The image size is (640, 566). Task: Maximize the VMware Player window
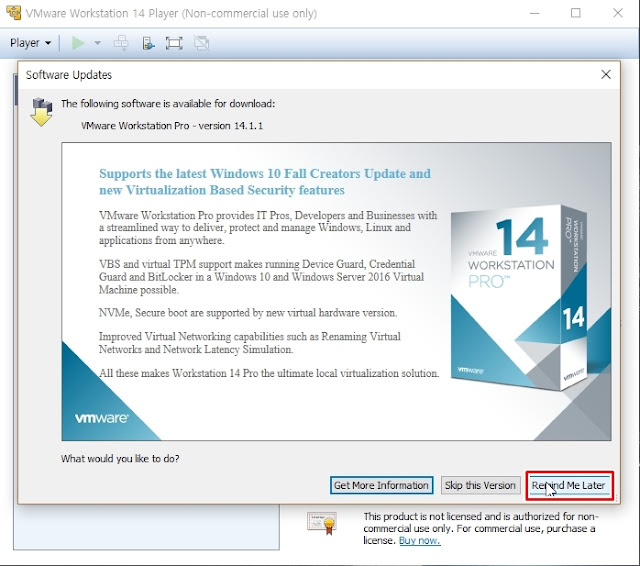click(576, 13)
